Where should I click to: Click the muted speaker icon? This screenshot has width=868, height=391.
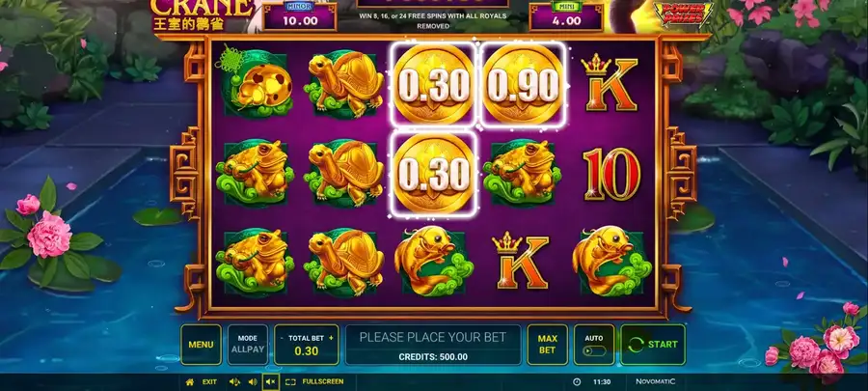pos(271,382)
